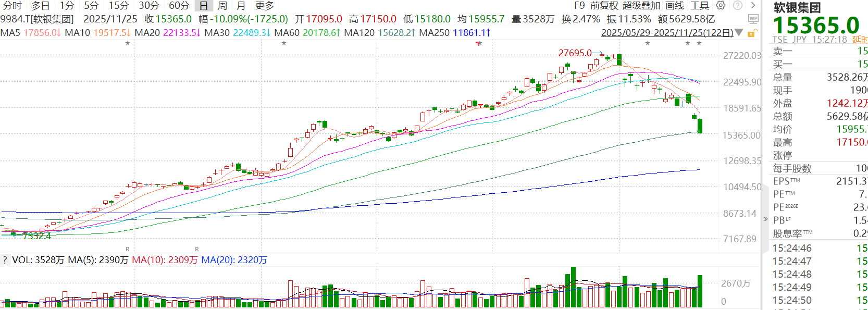Click the MA(20): 2320万 volume label
868x310 pixels.
point(234,260)
